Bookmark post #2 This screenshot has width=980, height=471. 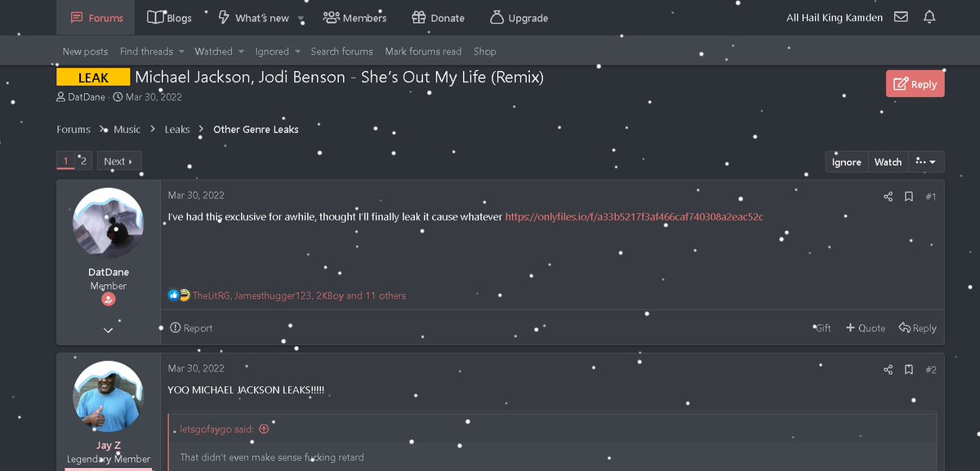click(909, 370)
